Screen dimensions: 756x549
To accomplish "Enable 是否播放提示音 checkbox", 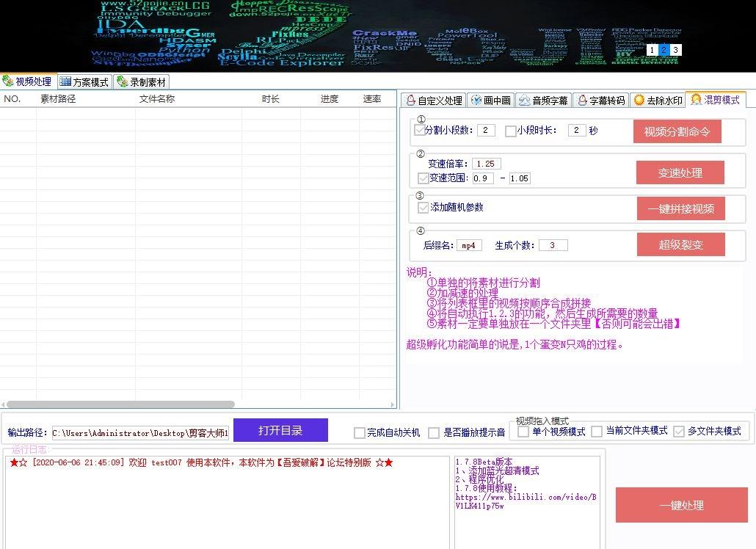I will 434,433.
